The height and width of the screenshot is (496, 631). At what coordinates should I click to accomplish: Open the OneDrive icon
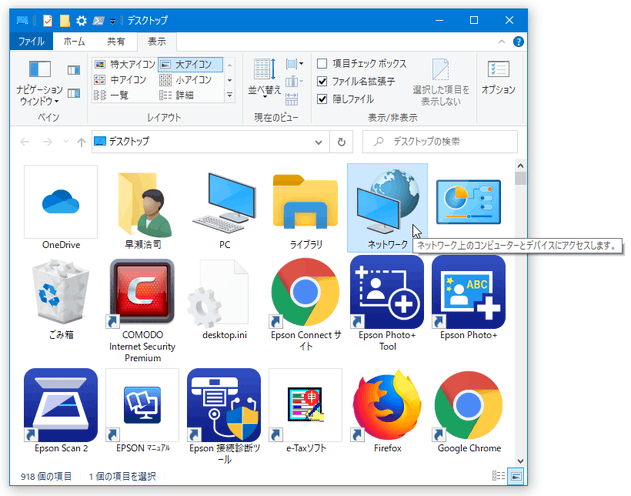(x=61, y=207)
